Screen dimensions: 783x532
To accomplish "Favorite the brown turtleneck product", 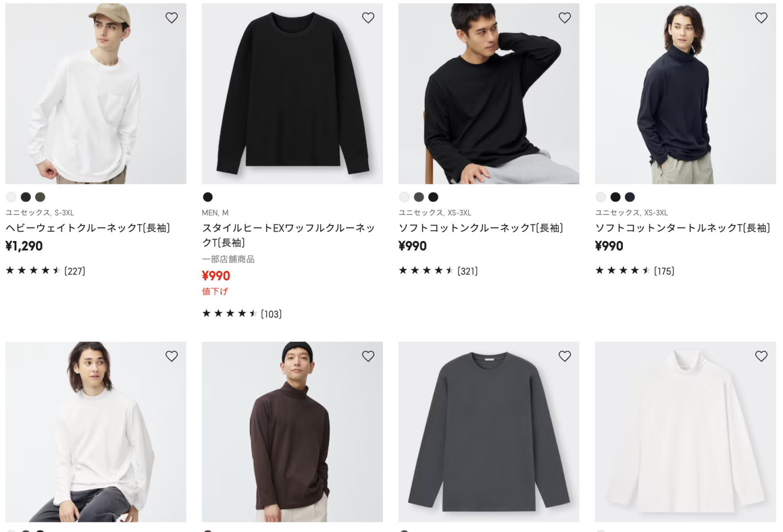I will pyautogui.click(x=368, y=356).
